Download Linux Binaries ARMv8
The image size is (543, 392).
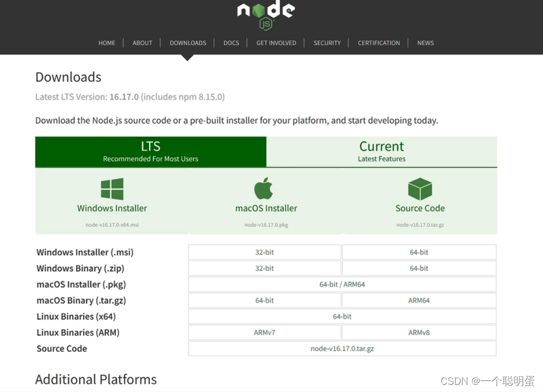tap(419, 333)
